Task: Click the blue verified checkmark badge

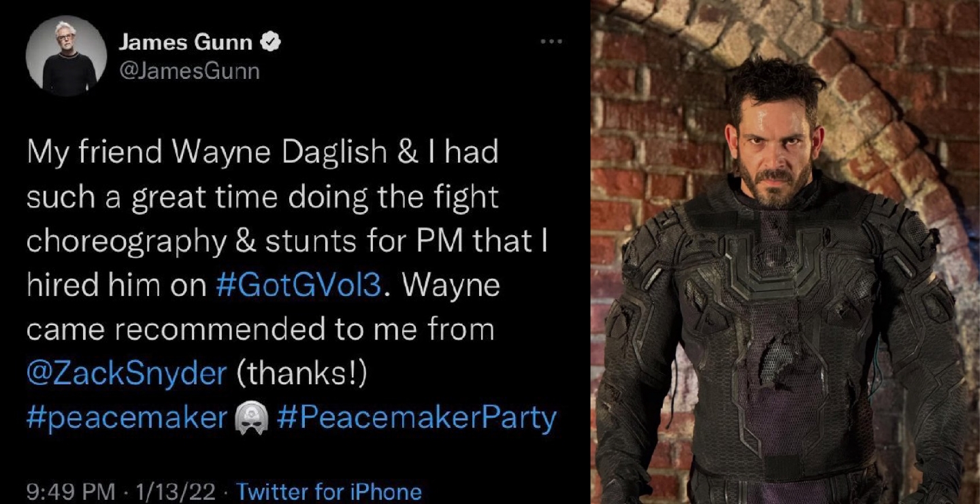Action: click(x=272, y=43)
